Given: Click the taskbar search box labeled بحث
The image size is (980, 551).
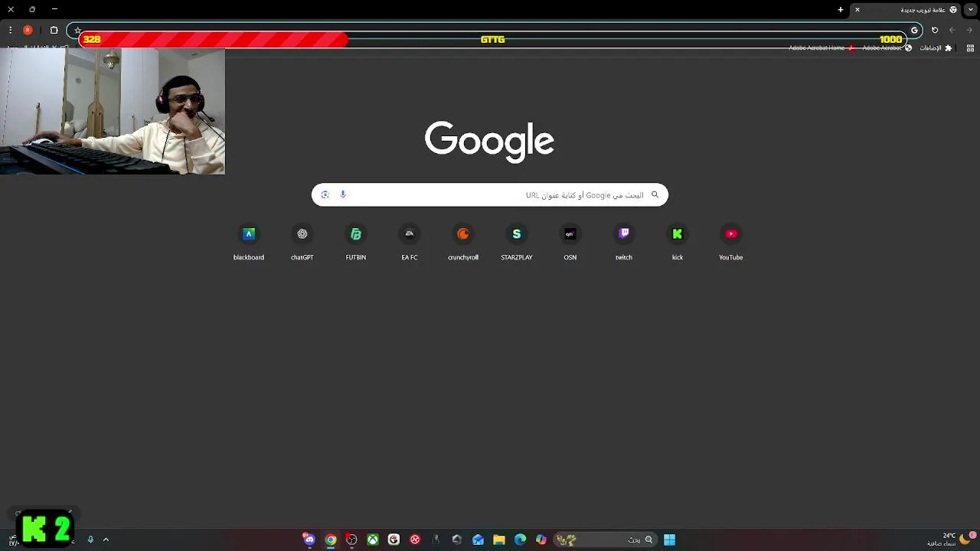Looking at the screenshot, I should tap(606, 540).
